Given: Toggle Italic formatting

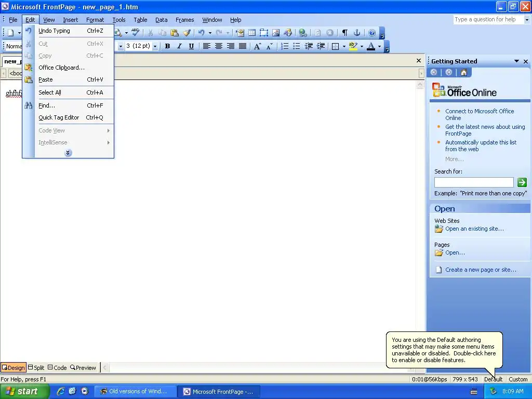Looking at the screenshot, I should 179,46.
